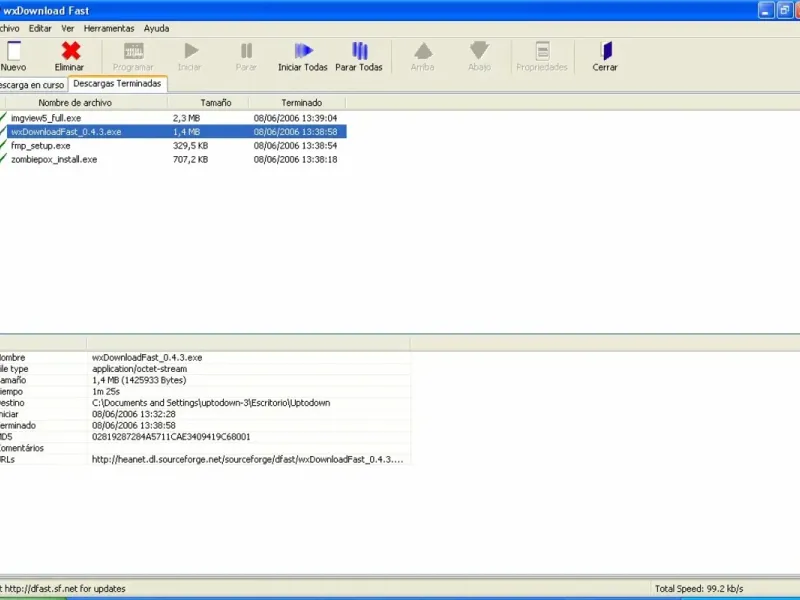Click the MD5 hash value

(171, 437)
